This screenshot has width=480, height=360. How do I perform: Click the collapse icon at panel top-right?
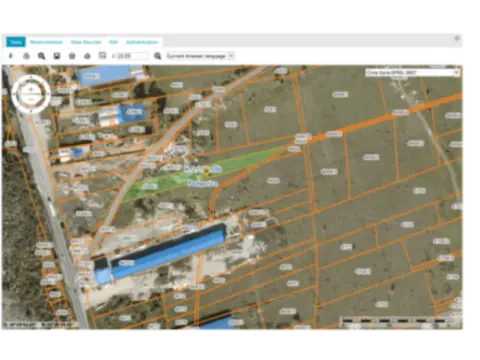point(457,39)
